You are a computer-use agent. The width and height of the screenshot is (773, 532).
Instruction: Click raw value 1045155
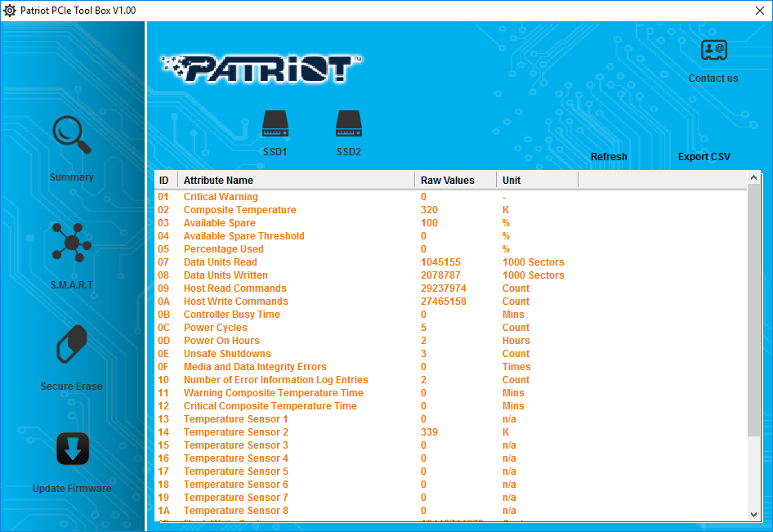pos(440,262)
